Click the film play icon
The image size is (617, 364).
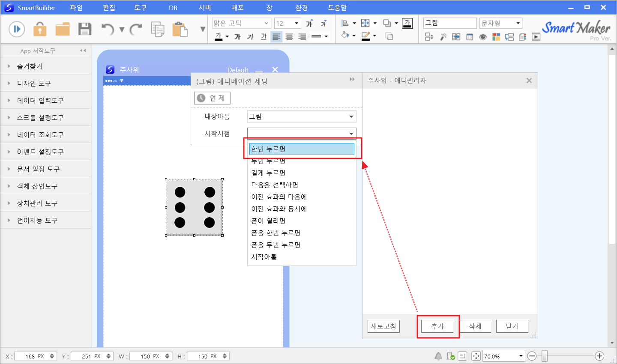pos(536,37)
